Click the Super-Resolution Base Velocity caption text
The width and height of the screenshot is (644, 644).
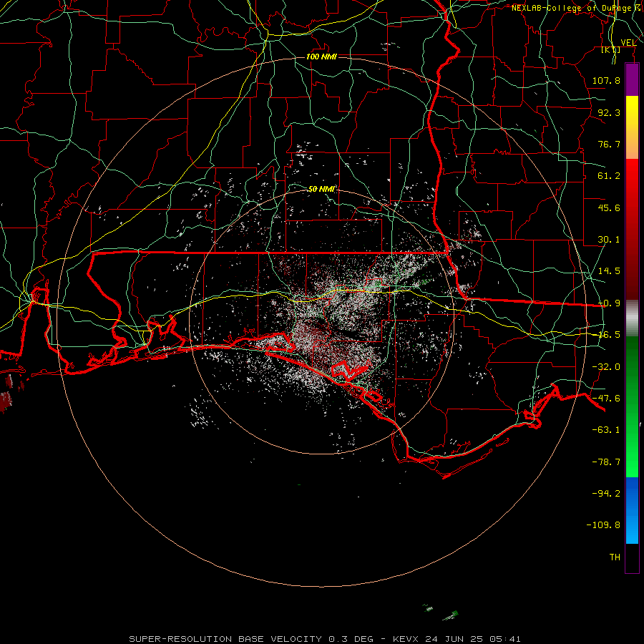point(324,639)
